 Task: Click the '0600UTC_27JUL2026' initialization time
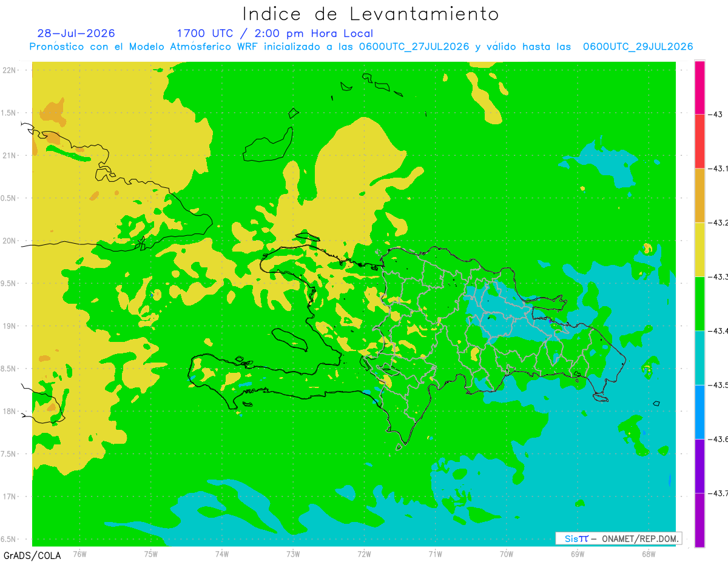pos(414,47)
